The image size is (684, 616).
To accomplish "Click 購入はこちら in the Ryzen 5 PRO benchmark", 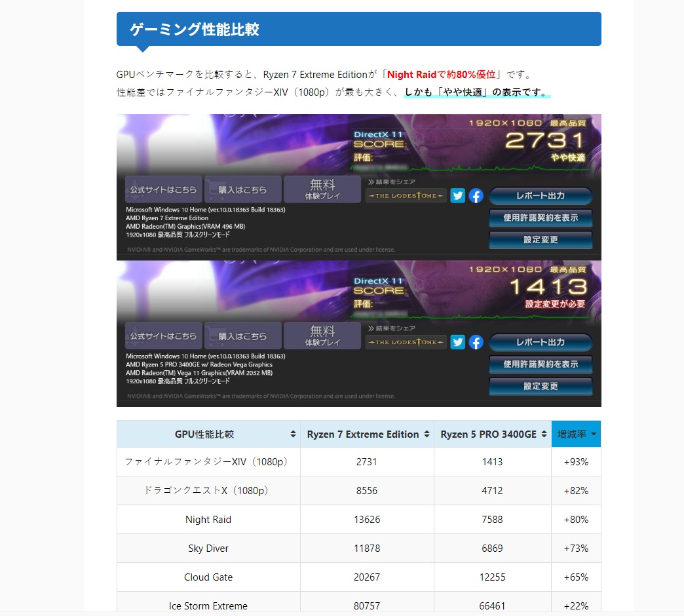I will pyautogui.click(x=242, y=336).
